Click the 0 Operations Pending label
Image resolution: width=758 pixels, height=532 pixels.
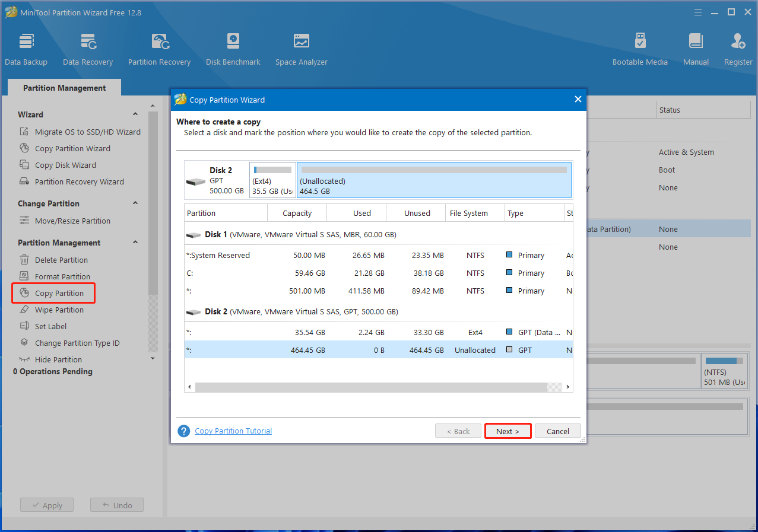tap(53, 372)
